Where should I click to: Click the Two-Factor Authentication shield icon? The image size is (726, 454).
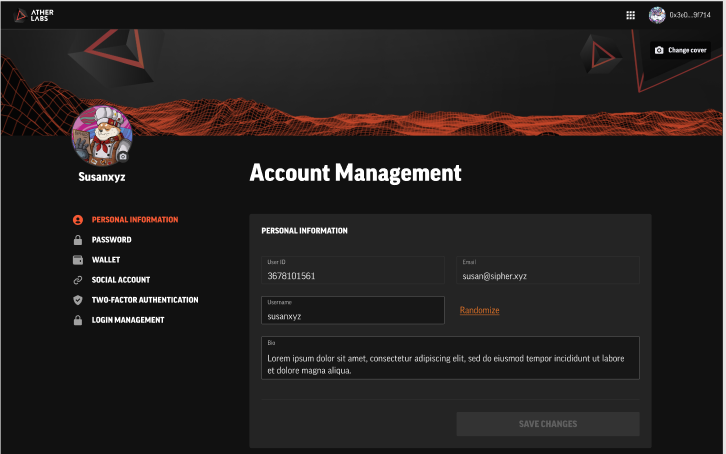point(78,300)
